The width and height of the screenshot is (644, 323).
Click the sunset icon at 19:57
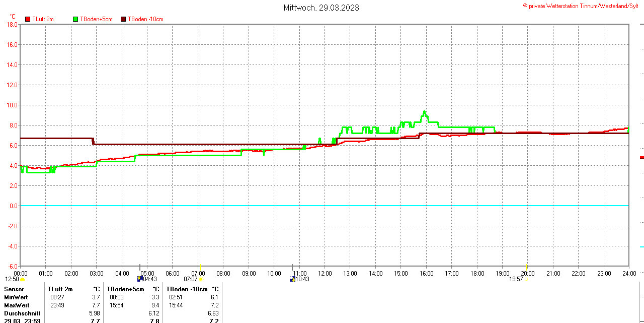(527, 279)
